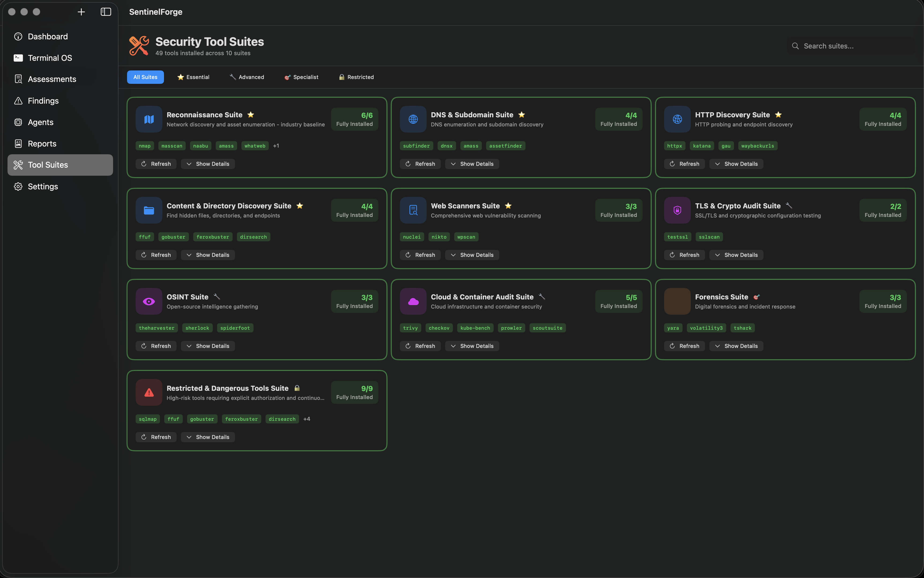Click the Content Discovery folder icon
The image size is (924, 578).
pyautogui.click(x=149, y=210)
